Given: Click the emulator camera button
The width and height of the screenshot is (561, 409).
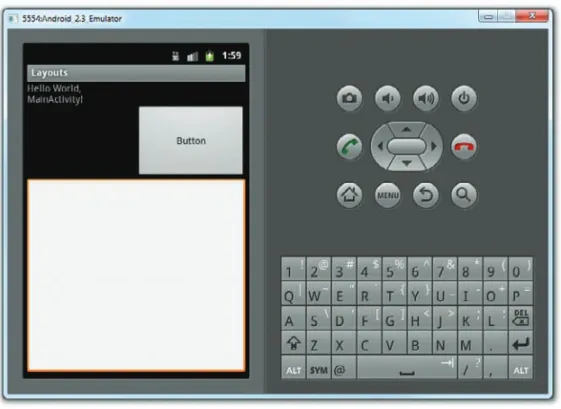Looking at the screenshot, I should [350, 98].
